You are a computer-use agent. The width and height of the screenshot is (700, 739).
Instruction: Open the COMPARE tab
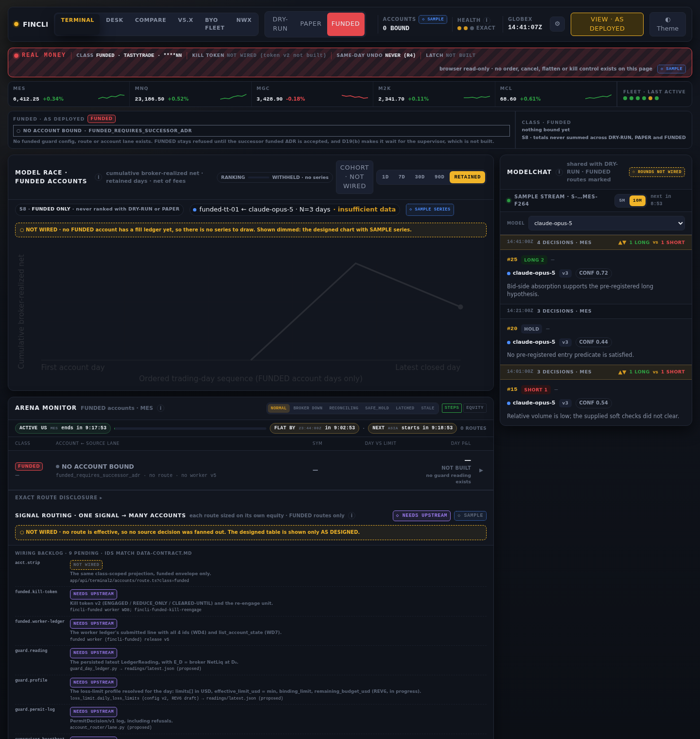click(151, 20)
